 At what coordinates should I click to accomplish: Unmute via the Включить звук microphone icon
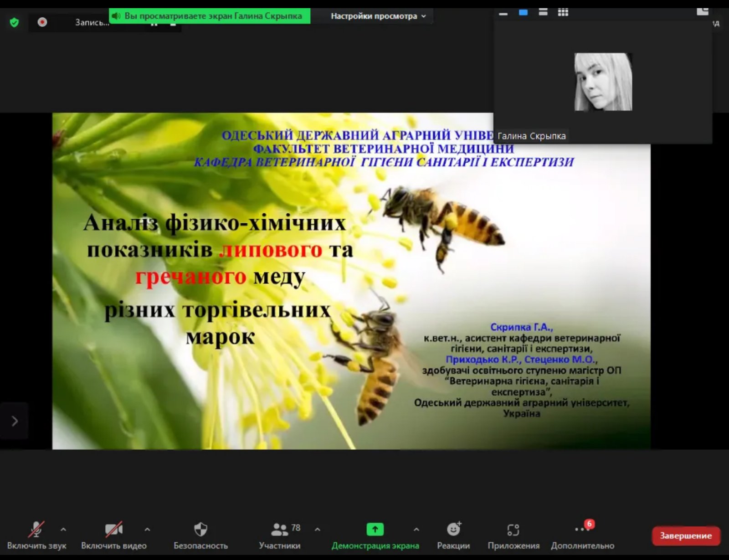pos(36,530)
